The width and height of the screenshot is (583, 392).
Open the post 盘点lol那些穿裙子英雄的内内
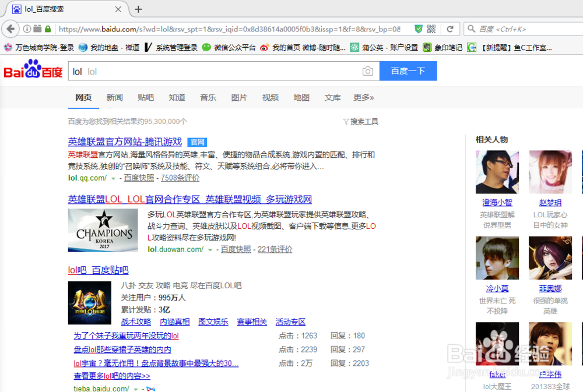pyautogui.click(x=122, y=349)
